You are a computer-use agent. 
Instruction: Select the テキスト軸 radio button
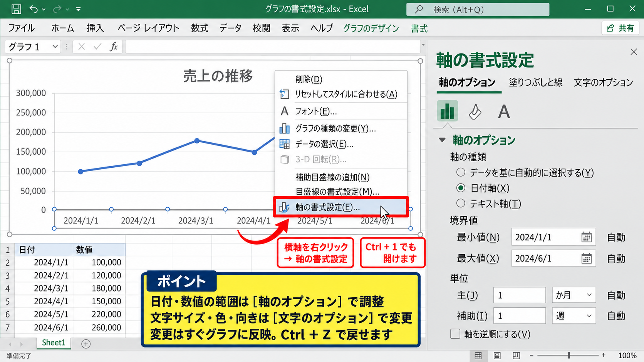[461, 203]
